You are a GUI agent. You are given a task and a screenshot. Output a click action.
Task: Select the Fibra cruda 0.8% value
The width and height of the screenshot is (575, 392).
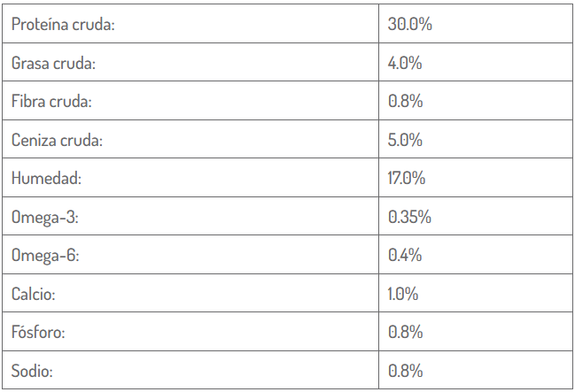405,102
